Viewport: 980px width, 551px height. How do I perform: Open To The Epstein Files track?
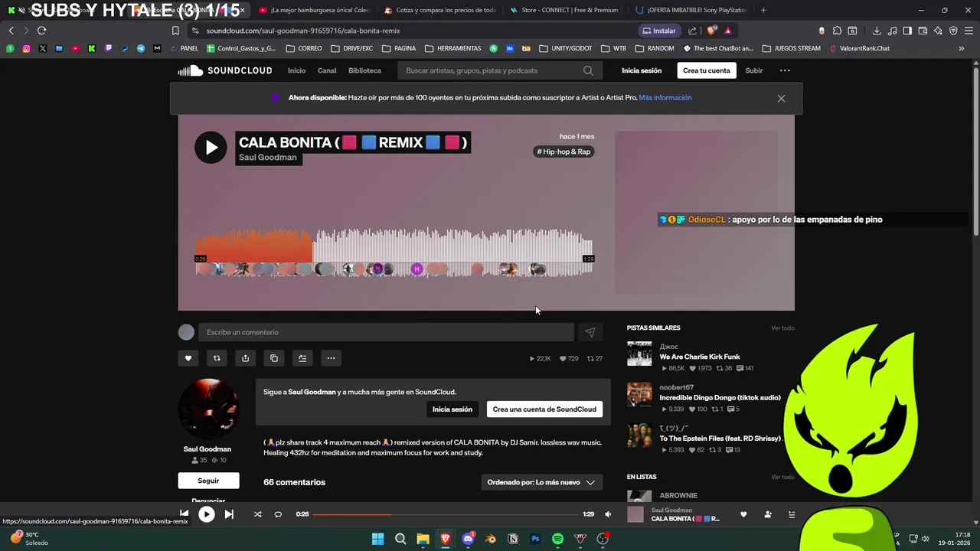[x=720, y=439]
